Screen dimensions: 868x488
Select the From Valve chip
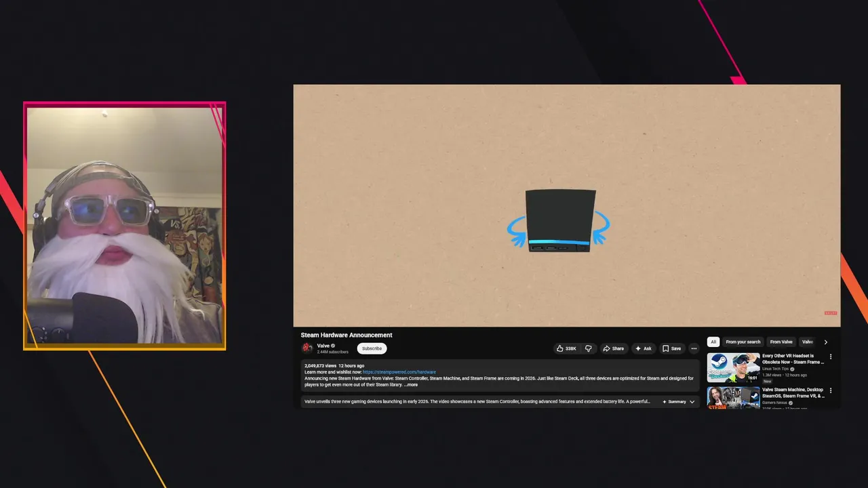[781, 342]
